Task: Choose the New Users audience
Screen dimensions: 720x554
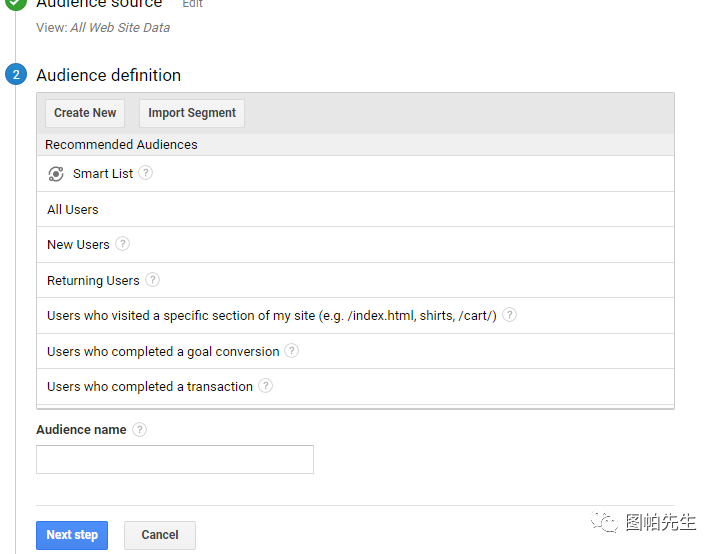Action: click(78, 245)
